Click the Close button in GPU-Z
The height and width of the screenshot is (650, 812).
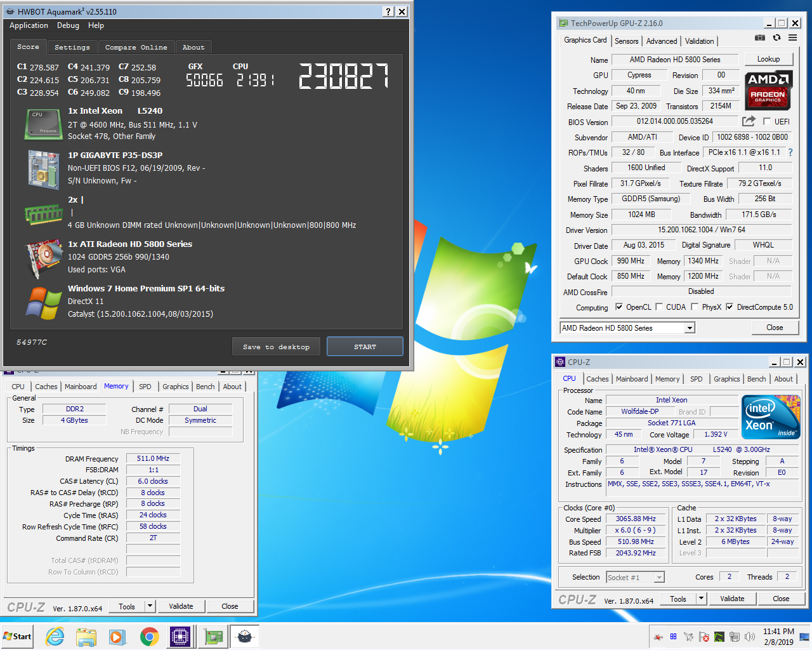point(775,328)
